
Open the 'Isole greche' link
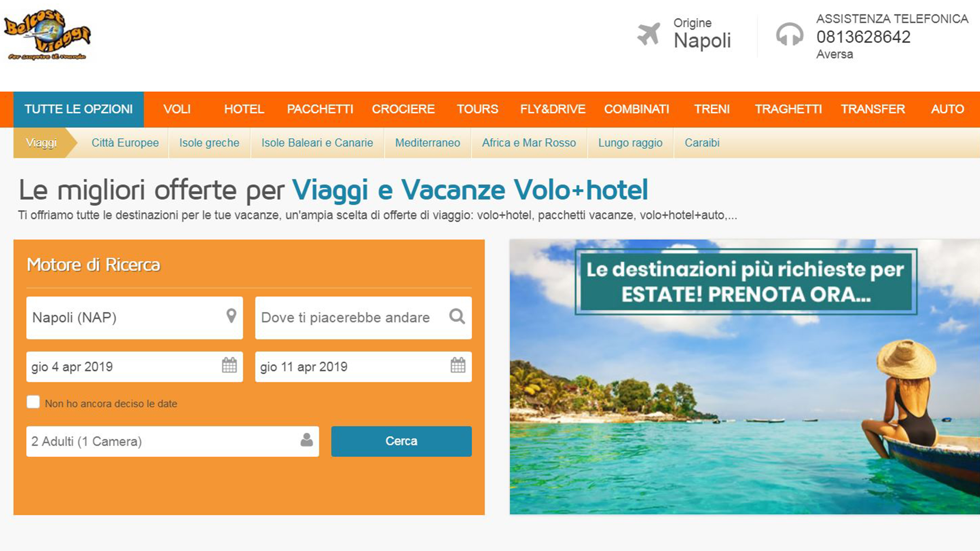click(x=209, y=143)
